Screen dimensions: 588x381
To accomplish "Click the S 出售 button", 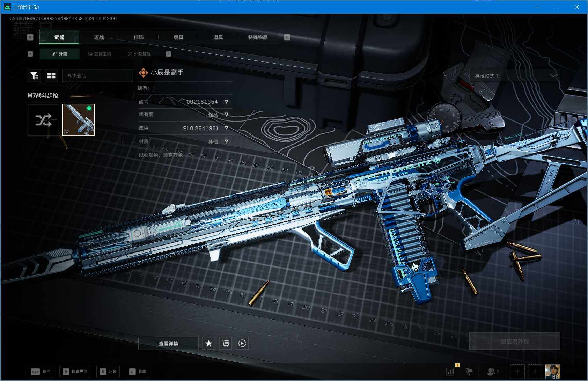I will (108, 372).
